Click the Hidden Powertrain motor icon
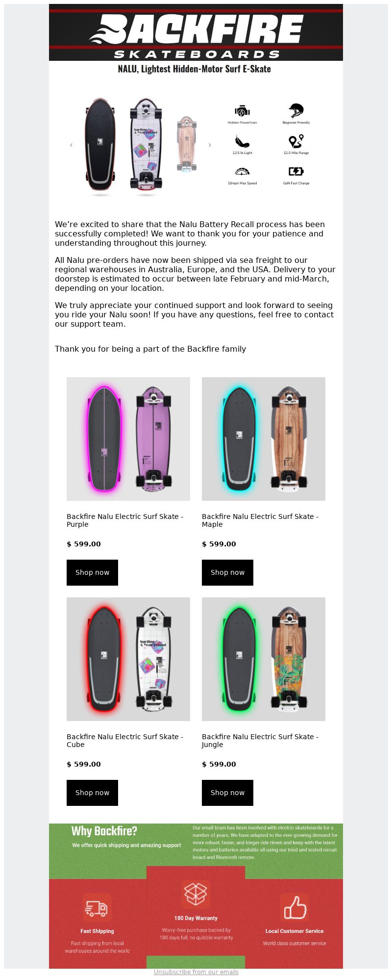 click(242, 111)
